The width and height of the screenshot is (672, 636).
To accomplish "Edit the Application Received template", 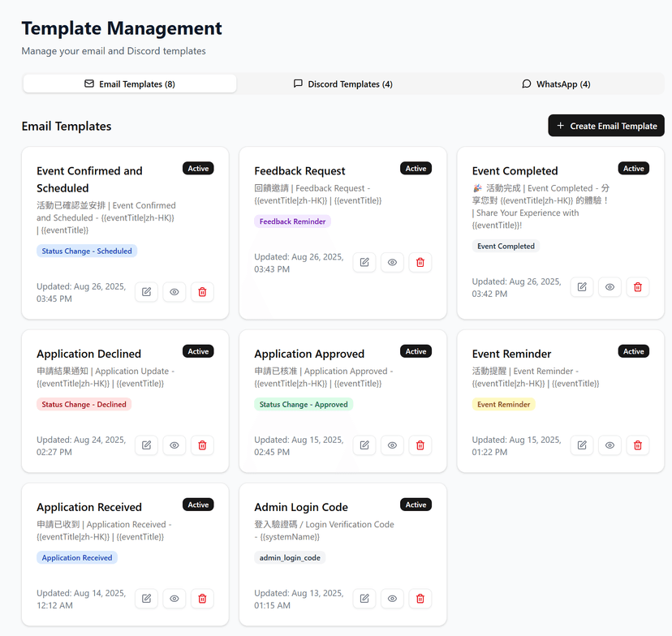I will pos(146,598).
